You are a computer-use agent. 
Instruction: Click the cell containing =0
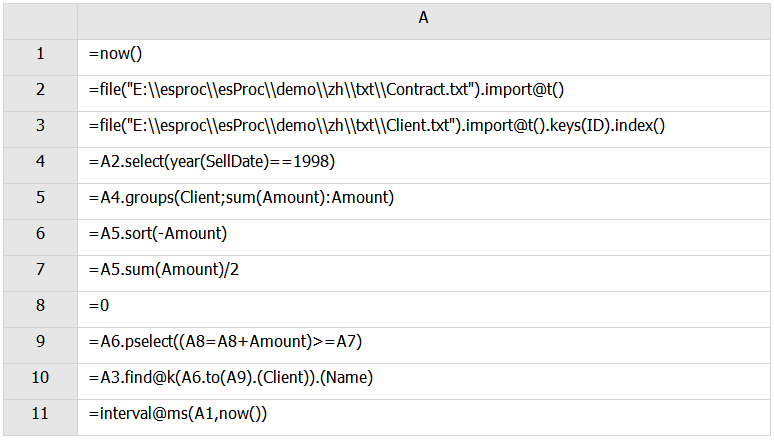(424, 310)
